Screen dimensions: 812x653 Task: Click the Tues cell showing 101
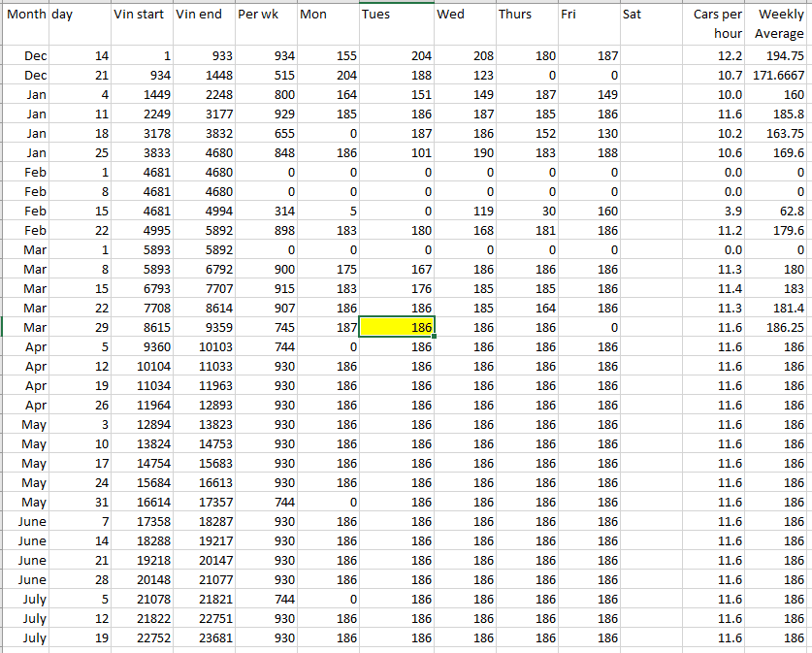[x=396, y=153]
